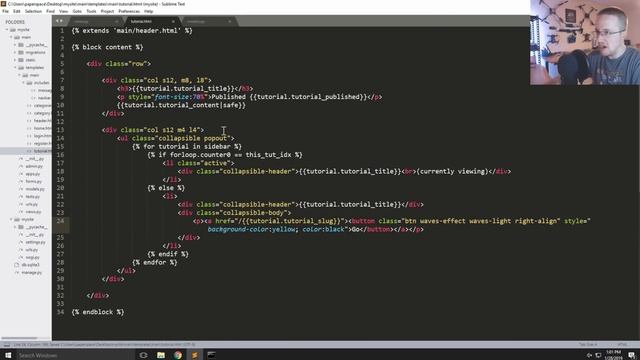Open models.py in the sidebar
Image resolution: width=640 pixels, height=360 pixels.
click(x=35, y=189)
